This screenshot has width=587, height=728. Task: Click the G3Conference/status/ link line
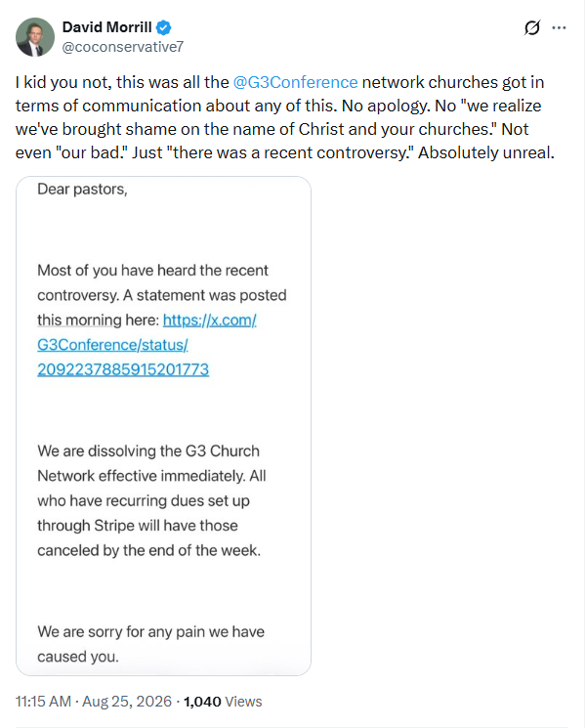112,345
